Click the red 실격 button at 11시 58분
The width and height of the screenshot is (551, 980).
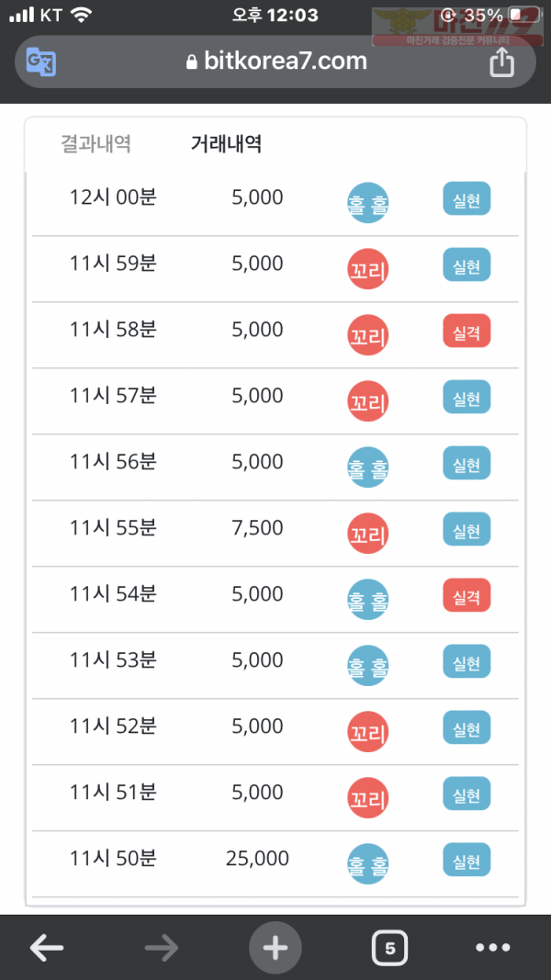tap(467, 331)
